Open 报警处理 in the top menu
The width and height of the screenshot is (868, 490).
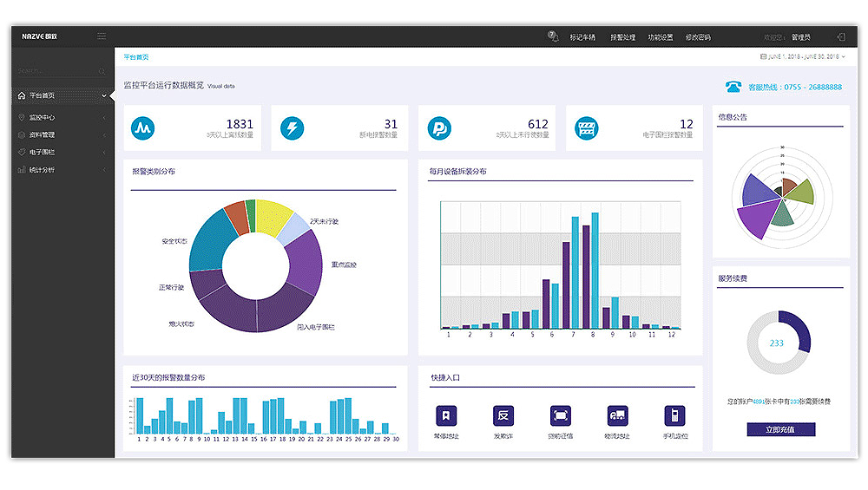point(622,37)
